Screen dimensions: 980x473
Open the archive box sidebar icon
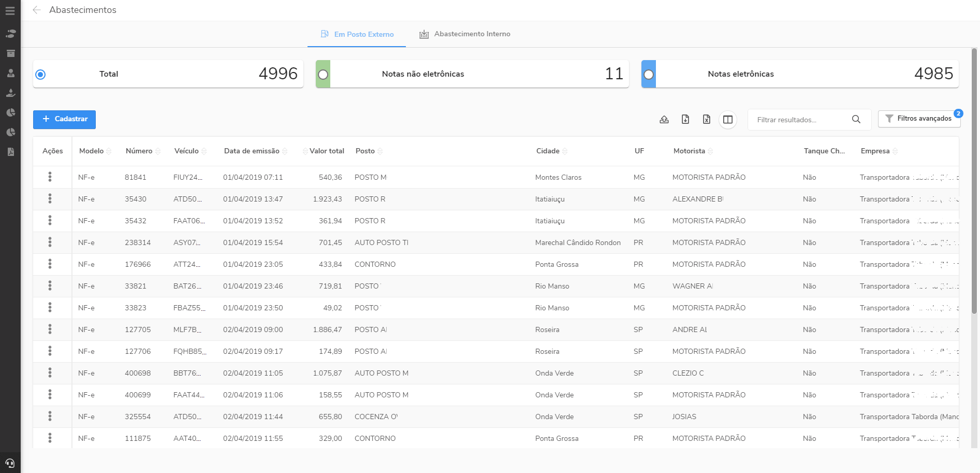[10, 53]
